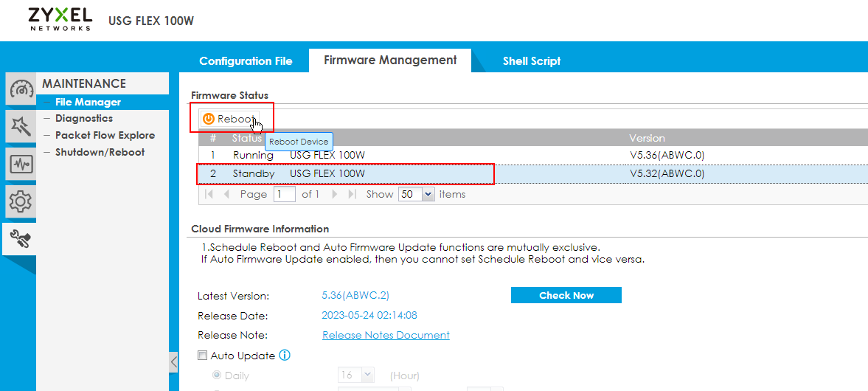Click the Check Now button
Viewport: 868px width, 391px height.
click(x=566, y=295)
